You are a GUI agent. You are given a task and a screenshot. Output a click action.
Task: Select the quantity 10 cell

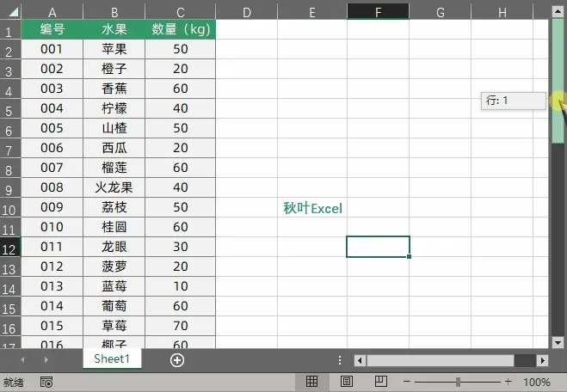pos(181,286)
